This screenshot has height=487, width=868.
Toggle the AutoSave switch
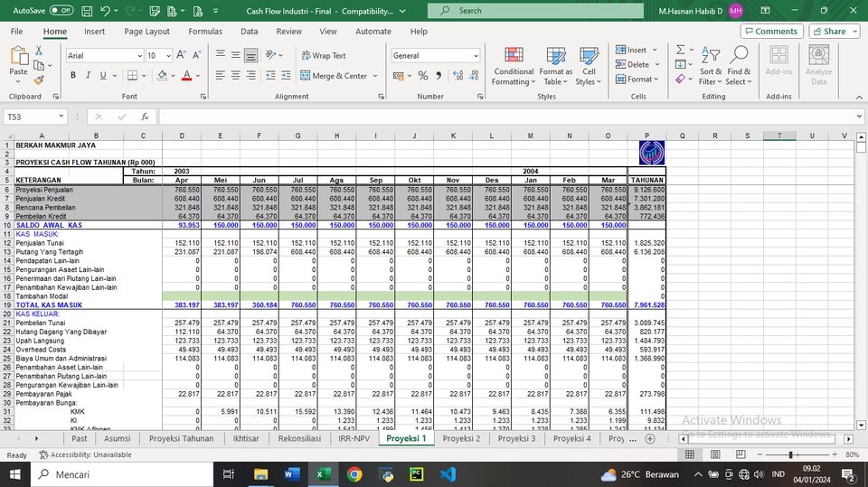pyautogui.click(x=61, y=11)
